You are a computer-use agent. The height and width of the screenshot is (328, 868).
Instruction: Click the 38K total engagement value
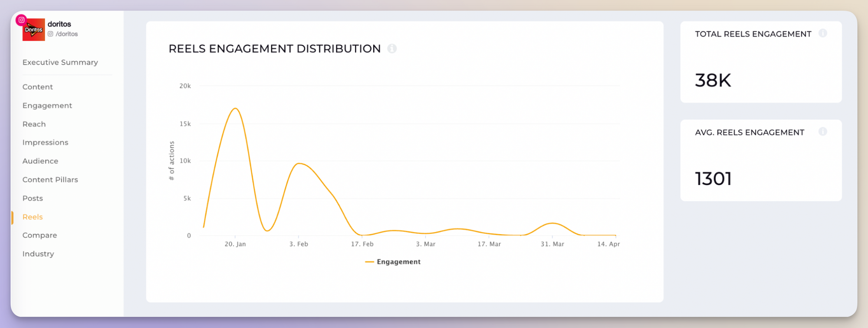coord(713,80)
